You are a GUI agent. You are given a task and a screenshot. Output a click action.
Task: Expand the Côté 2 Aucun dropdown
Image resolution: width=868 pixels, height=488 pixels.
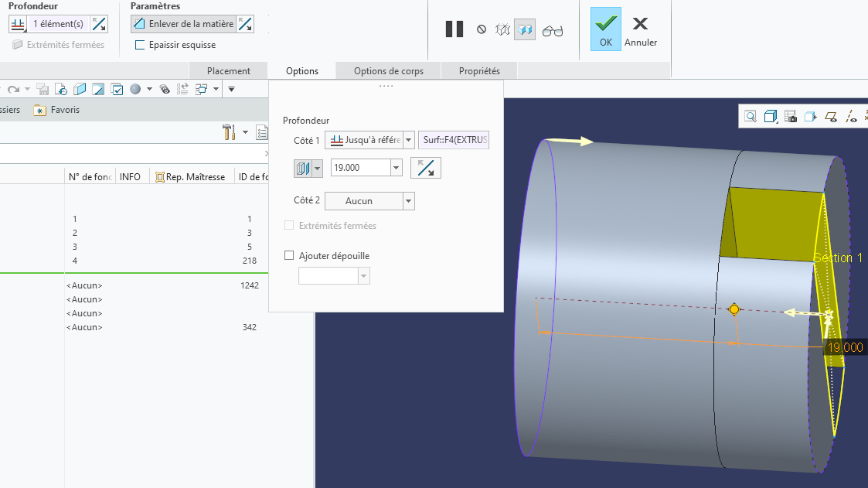(409, 201)
